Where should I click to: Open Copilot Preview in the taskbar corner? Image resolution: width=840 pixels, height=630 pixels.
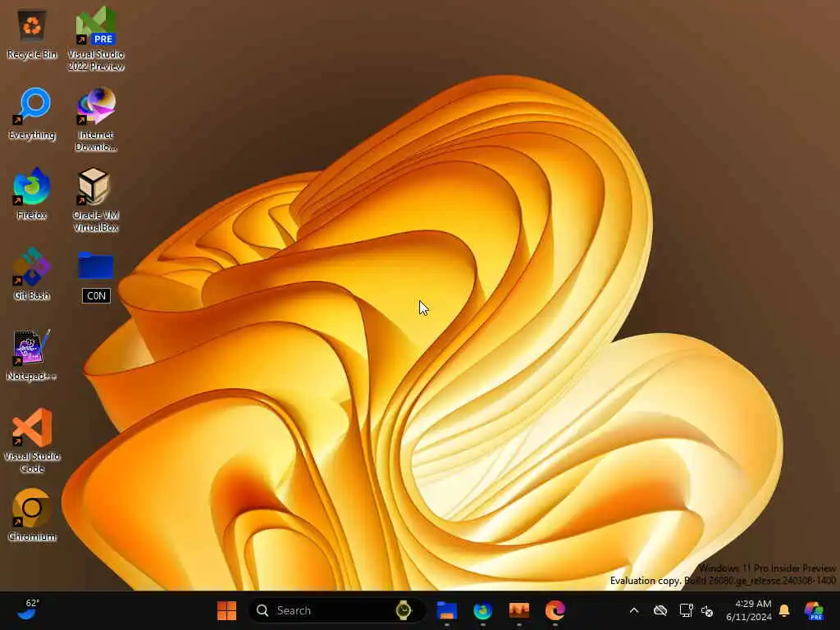pyautogui.click(x=813, y=610)
